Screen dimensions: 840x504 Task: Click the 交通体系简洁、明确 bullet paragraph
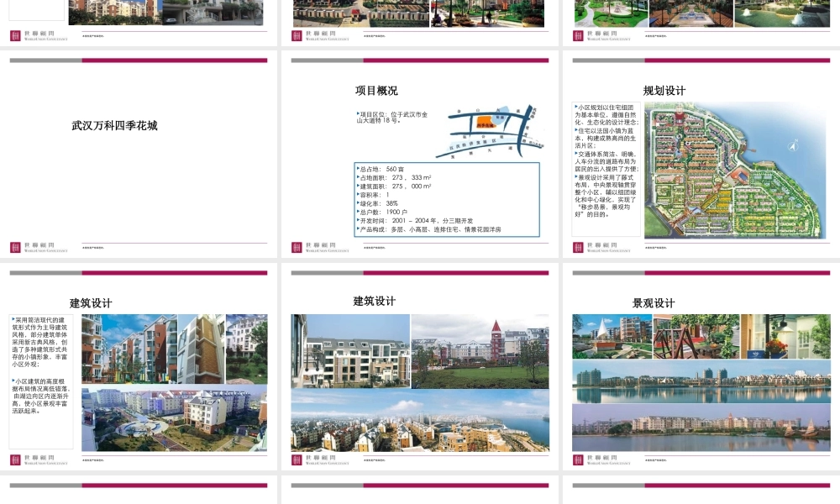(606, 161)
